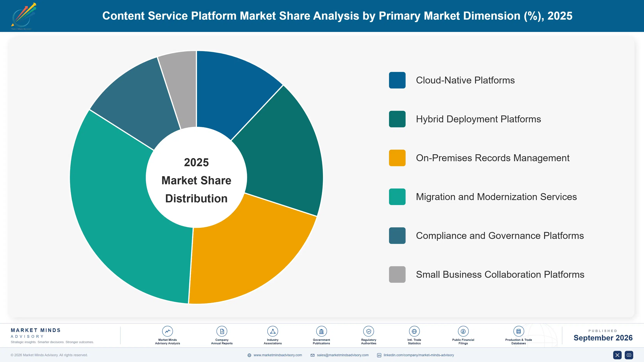Viewport: 644px width, 362px height.
Task: Click the Strategic insights tagline text
Action: pos(52,342)
